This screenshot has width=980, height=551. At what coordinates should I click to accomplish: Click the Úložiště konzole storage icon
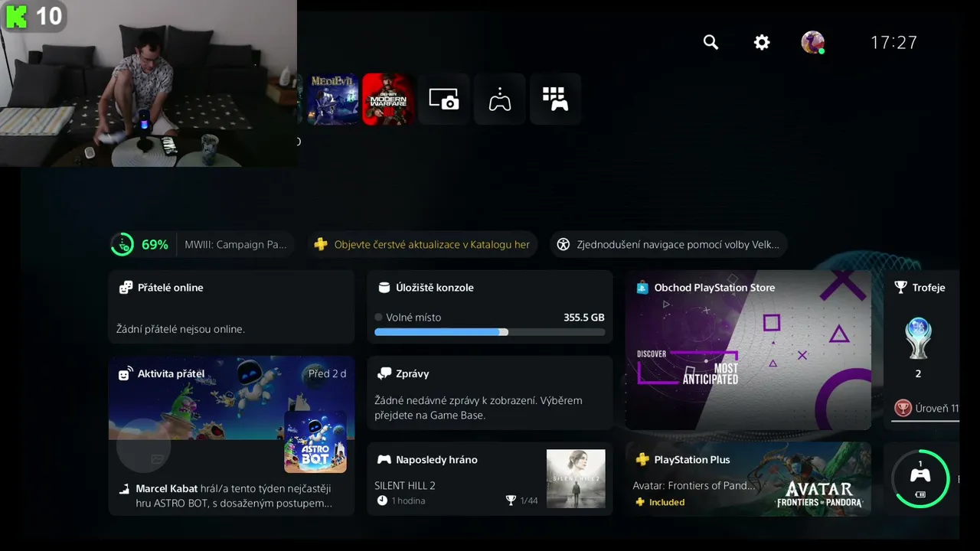point(384,288)
